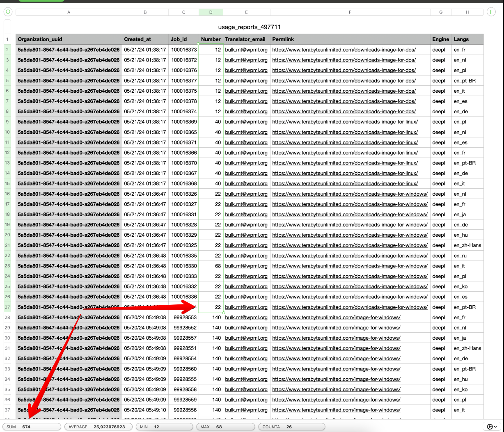Screen dimensions: 504x432
Task: Click Job_id cell 99928560
Action: tap(184, 369)
